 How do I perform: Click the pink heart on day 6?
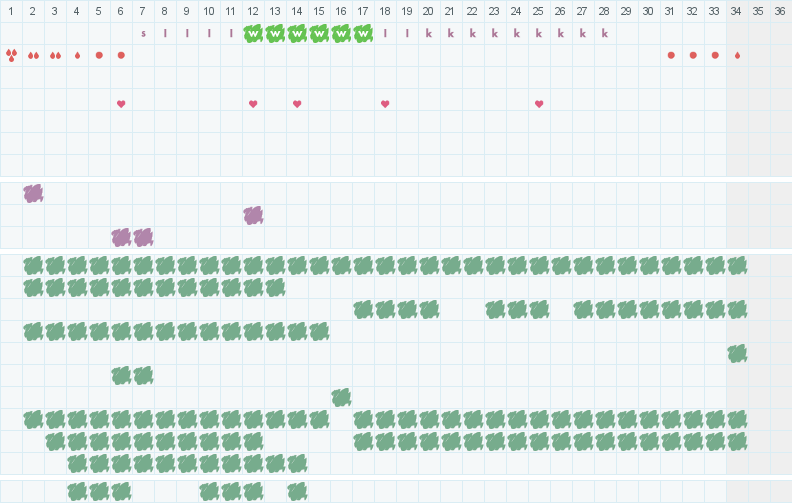click(x=121, y=104)
